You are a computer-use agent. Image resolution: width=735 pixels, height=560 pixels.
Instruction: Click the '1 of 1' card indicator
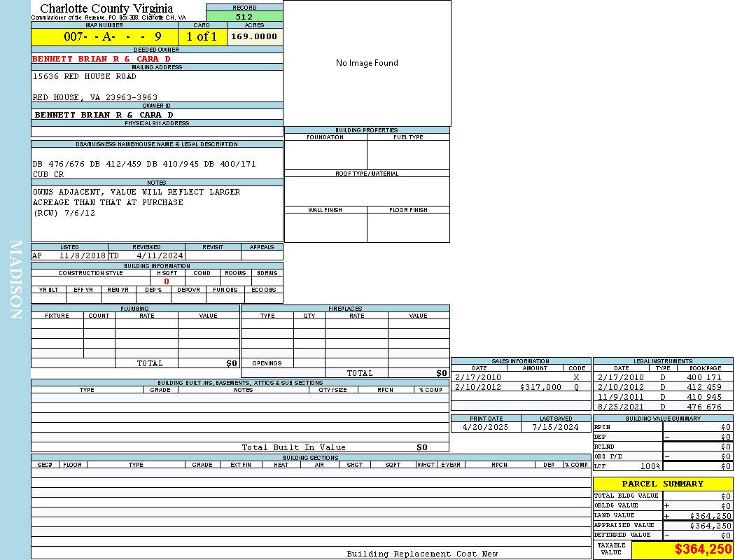pyautogui.click(x=202, y=36)
